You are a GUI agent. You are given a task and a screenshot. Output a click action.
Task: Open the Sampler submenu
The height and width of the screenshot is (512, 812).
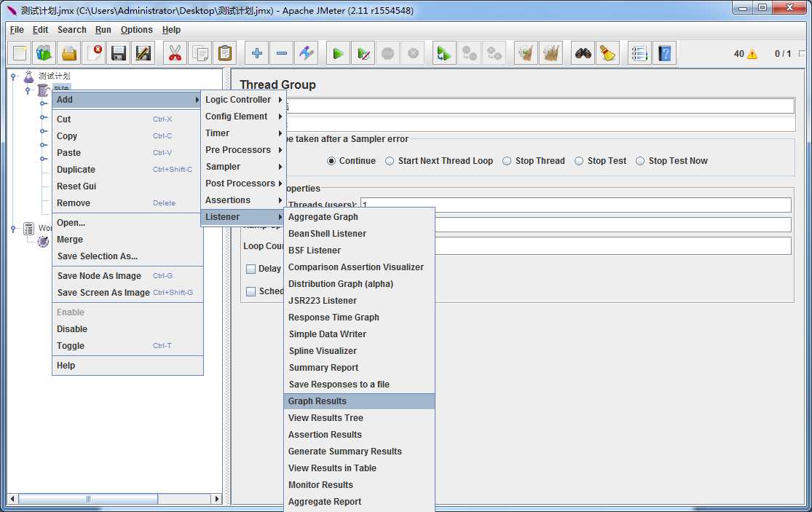243,167
